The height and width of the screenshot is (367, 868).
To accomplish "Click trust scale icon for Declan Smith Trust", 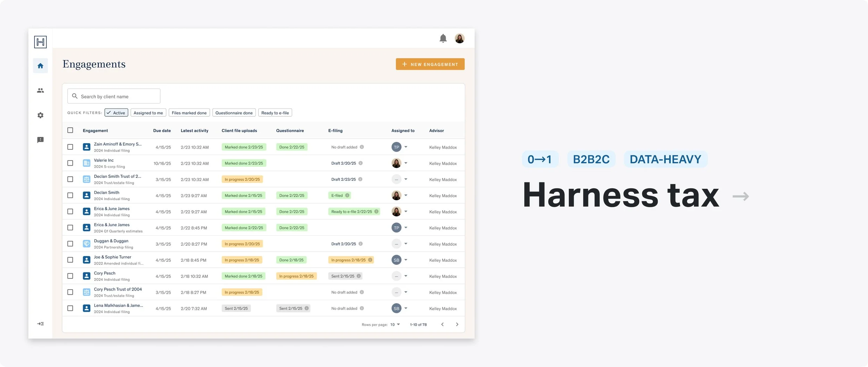I will coord(86,179).
